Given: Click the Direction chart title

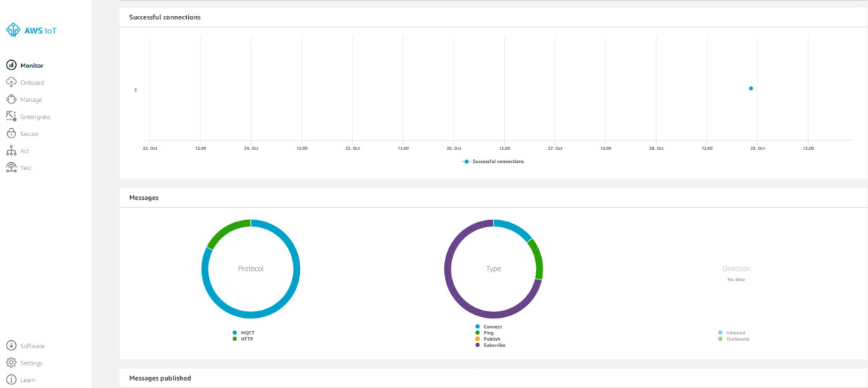Looking at the screenshot, I should tap(736, 269).
